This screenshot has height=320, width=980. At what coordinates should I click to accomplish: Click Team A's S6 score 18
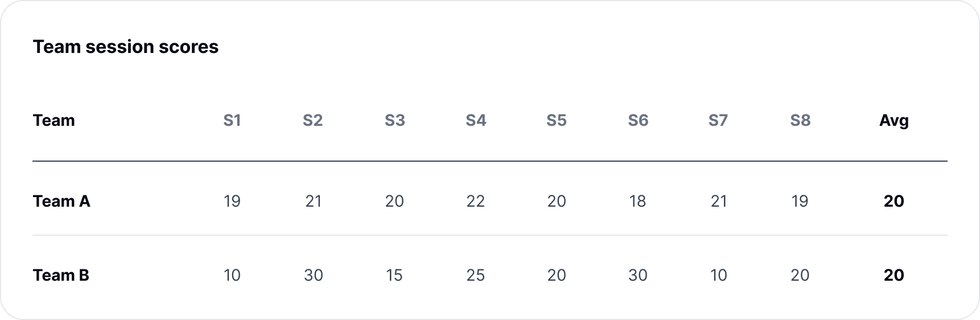pyautogui.click(x=638, y=201)
